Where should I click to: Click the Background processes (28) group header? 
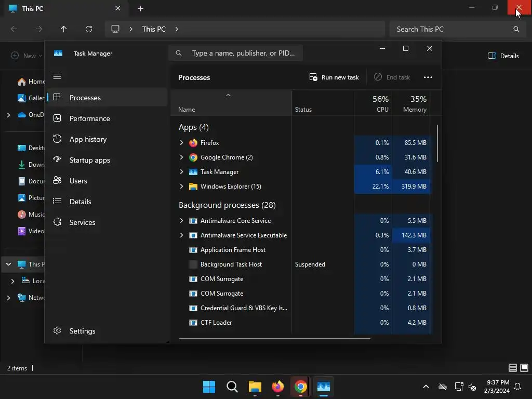point(227,205)
